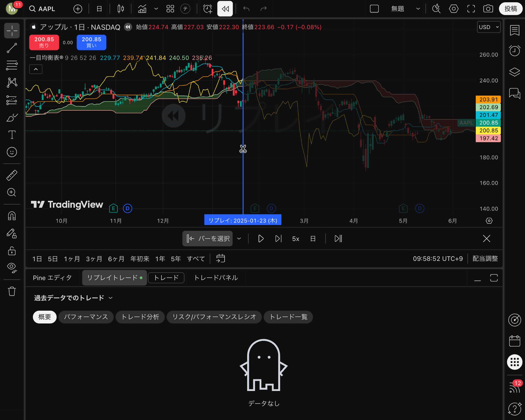525x420 pixels.
Task: Open the economic calendar icon
Action: point(514,341)
